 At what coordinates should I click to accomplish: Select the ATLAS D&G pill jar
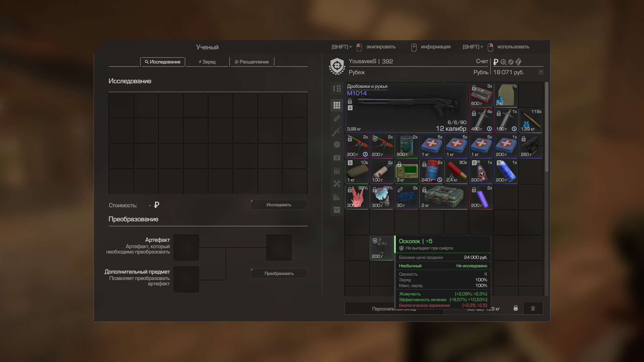[431, 171]
